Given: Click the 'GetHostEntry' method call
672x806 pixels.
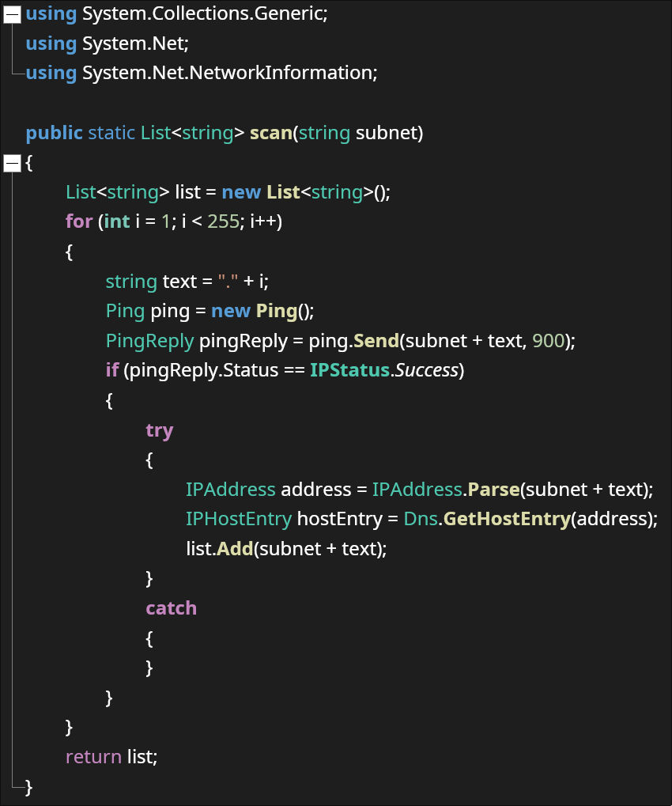Looking at the screenshot, I should coord(507,520).
